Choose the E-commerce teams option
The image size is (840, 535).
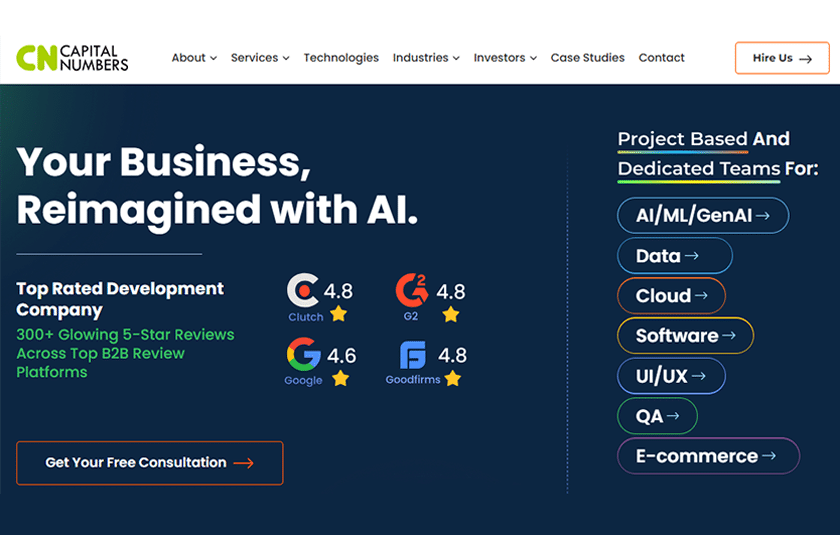click(708, 456)
